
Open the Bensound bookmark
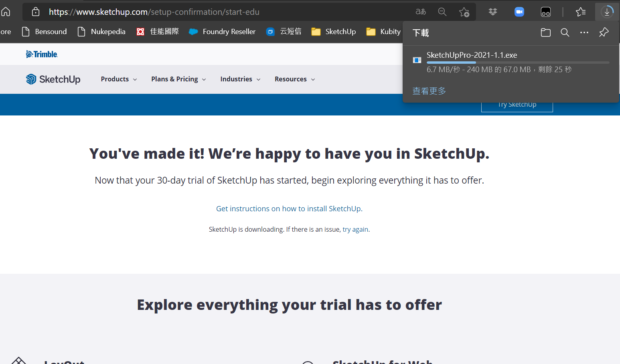44,32
